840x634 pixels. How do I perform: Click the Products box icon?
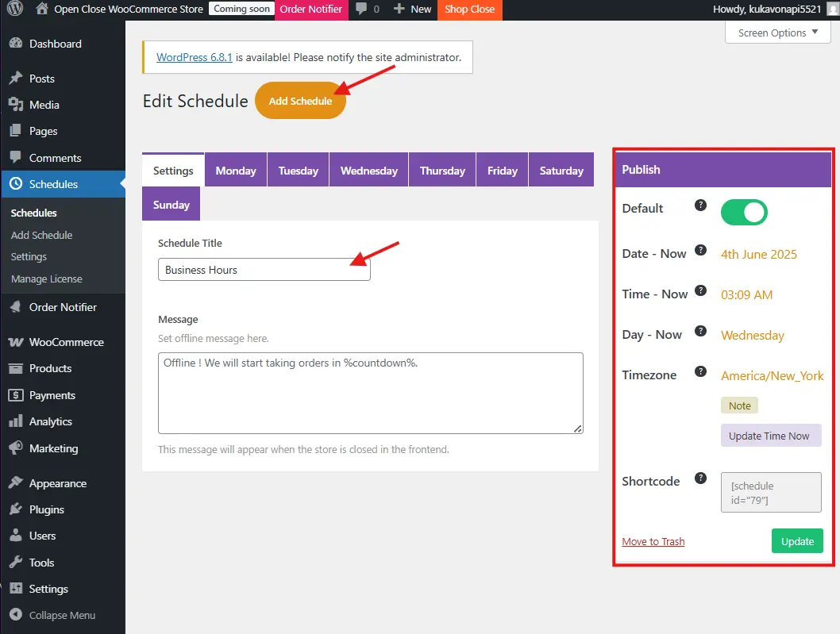point(16,368)
